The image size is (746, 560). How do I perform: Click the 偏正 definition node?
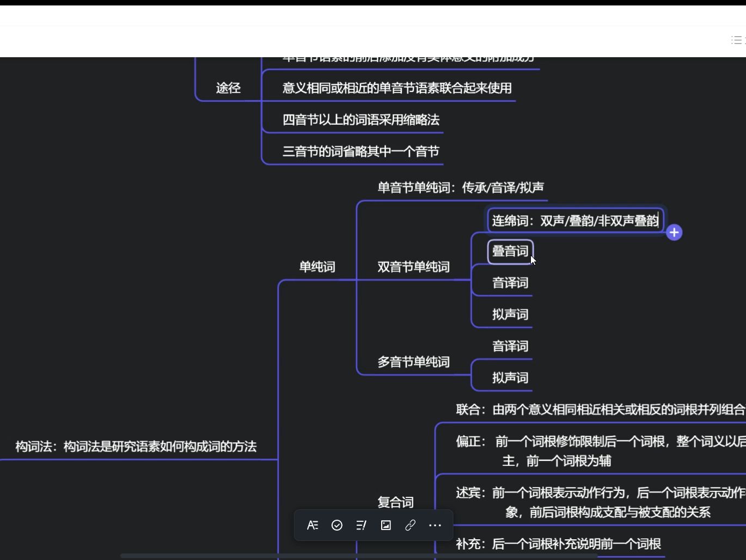pyautogui.click(x=600, y=451)
